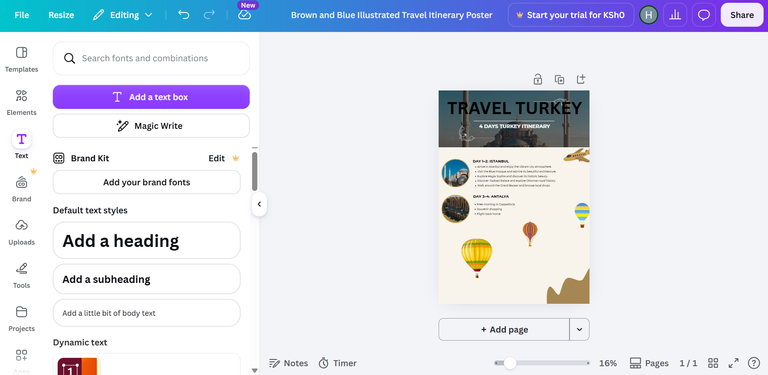Open the help question mark icon
The width and height of the screenshot is (768, 375).
pos(754,363)
